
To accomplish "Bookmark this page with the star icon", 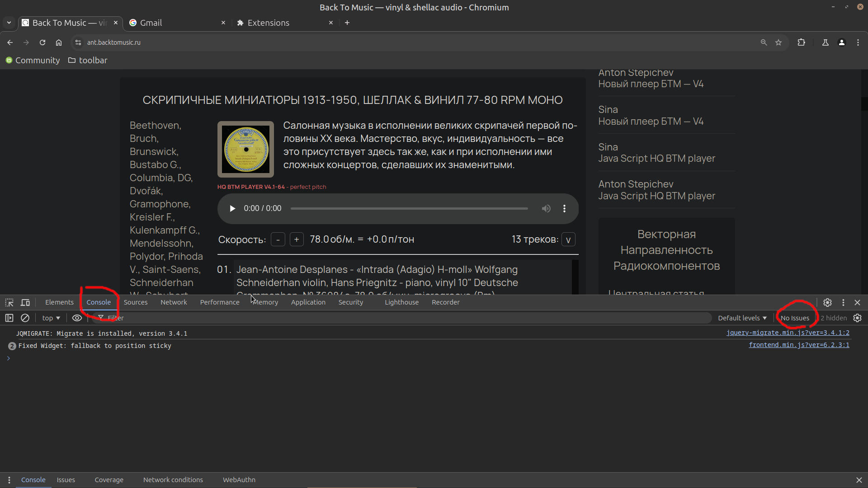I will point(778,42).
